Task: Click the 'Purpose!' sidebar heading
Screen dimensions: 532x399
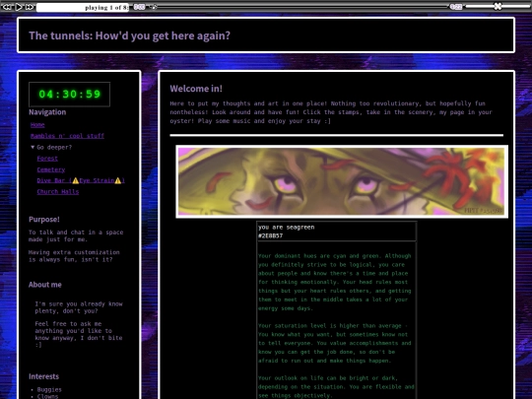Action: (x=44, y=220)
